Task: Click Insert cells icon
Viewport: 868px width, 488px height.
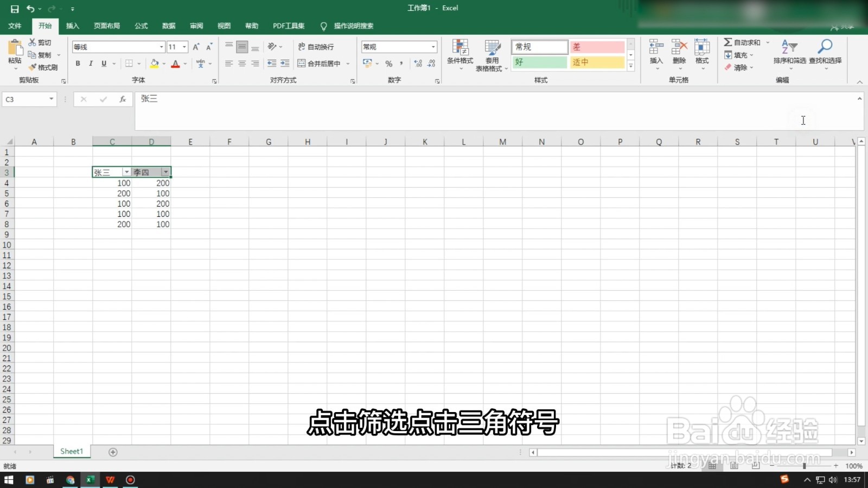Action: tap(656, 47)
